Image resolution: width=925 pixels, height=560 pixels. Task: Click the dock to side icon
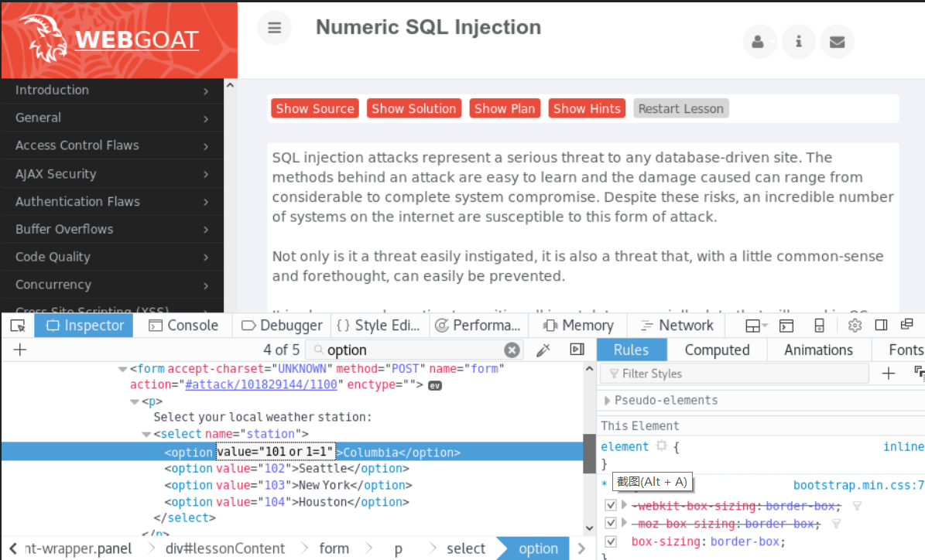click(x=882, y=325)
